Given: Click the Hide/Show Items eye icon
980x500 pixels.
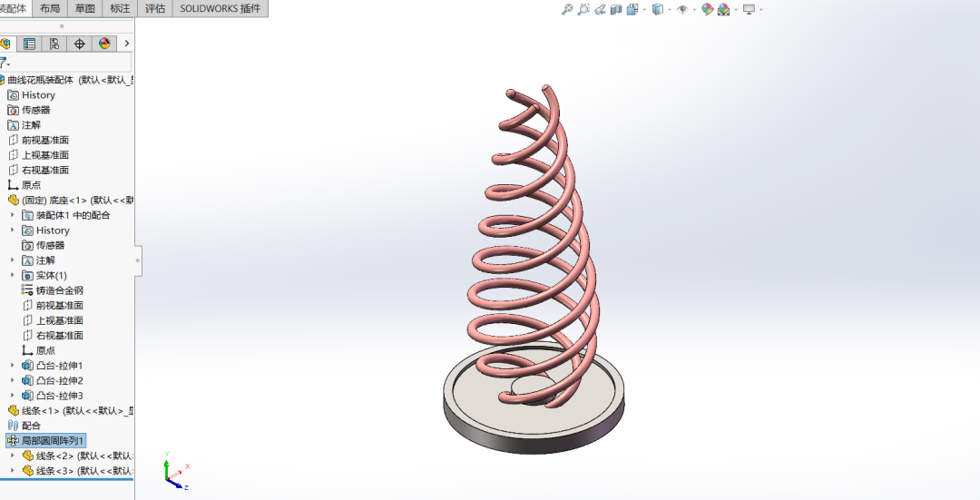Looking at the screenshot, I should click(x=682, y=9).
